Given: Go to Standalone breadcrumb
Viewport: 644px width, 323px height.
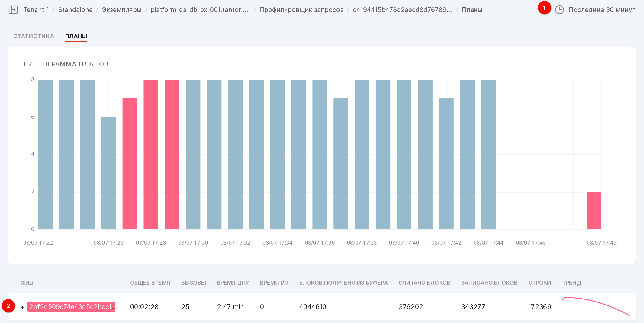Looking at the screenshot, I should click(x=75, y=10).
